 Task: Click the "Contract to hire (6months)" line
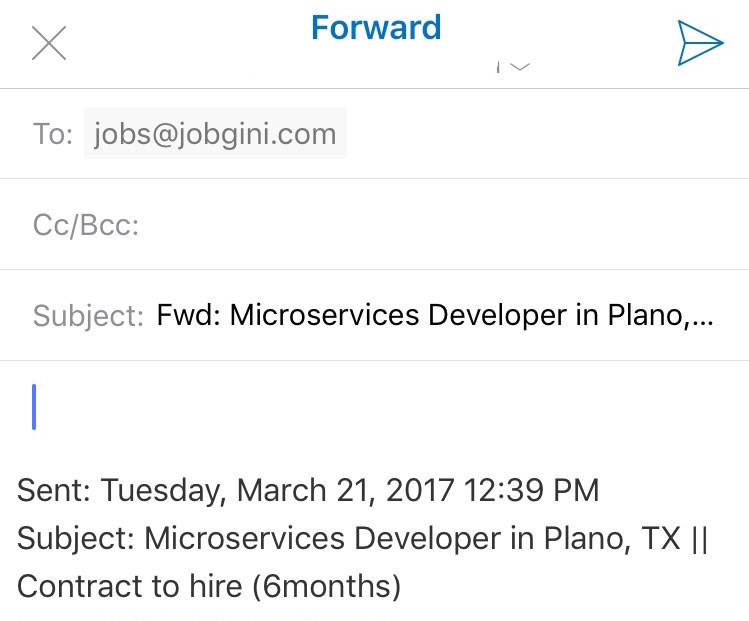click(208, 586)
